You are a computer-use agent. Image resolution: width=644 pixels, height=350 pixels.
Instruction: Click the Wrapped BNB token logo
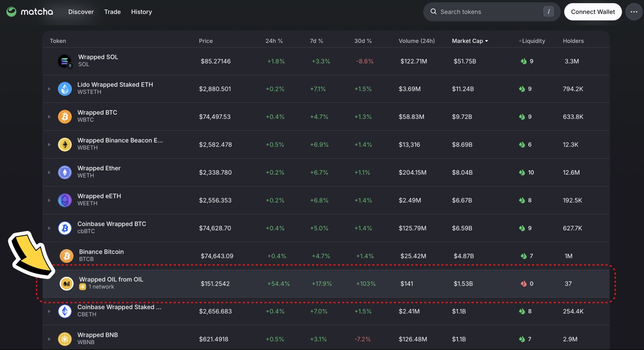tap(65, 339)
